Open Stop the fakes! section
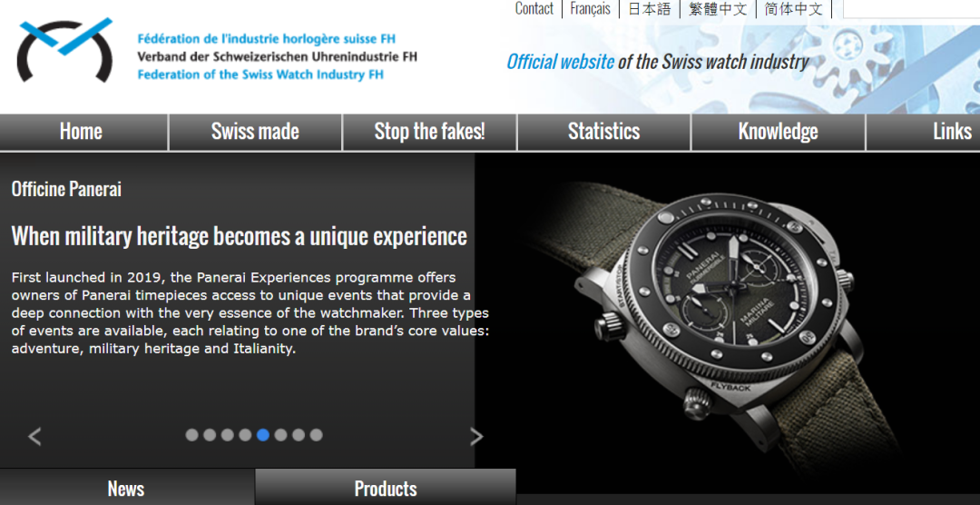 [x=429, y=132]
